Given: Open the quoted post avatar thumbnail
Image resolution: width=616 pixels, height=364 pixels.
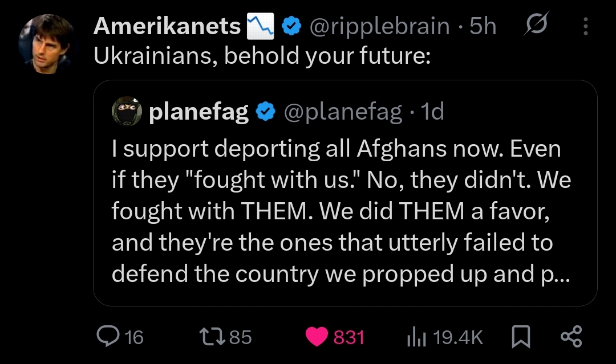Looking at the screenshot, I should click(126, 112).
